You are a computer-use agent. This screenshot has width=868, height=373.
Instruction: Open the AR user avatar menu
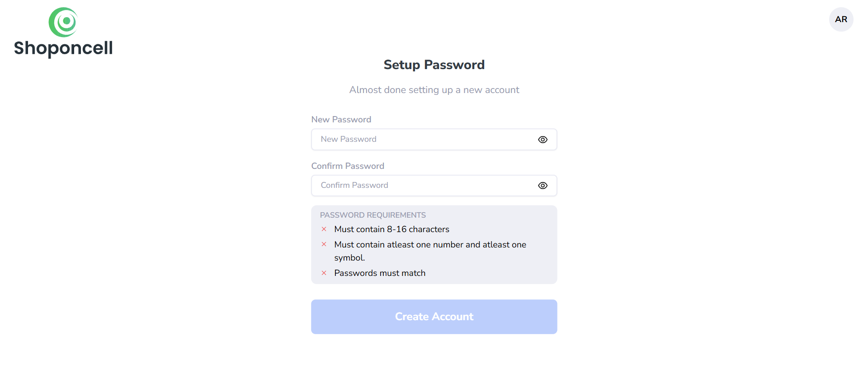tap(841, 19)
